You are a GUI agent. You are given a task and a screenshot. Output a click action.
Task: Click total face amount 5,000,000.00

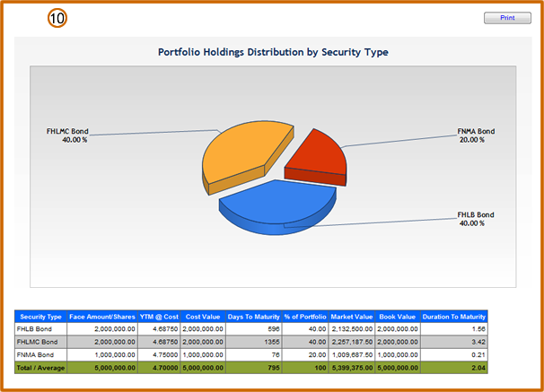pyautogui.click(x=102, y=368)
